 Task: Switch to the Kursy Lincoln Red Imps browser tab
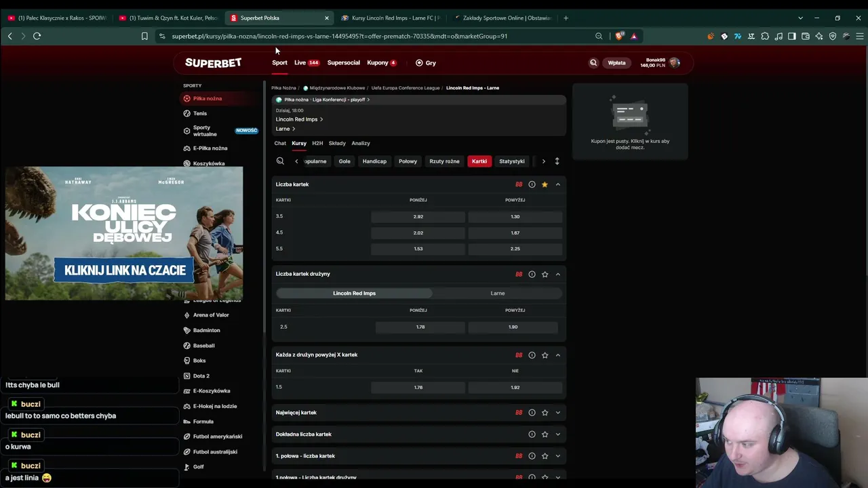[390, 18]
